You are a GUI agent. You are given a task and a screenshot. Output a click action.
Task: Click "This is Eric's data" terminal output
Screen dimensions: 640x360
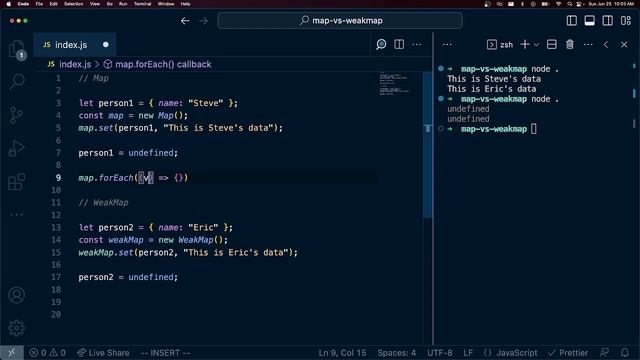(491, 89)
